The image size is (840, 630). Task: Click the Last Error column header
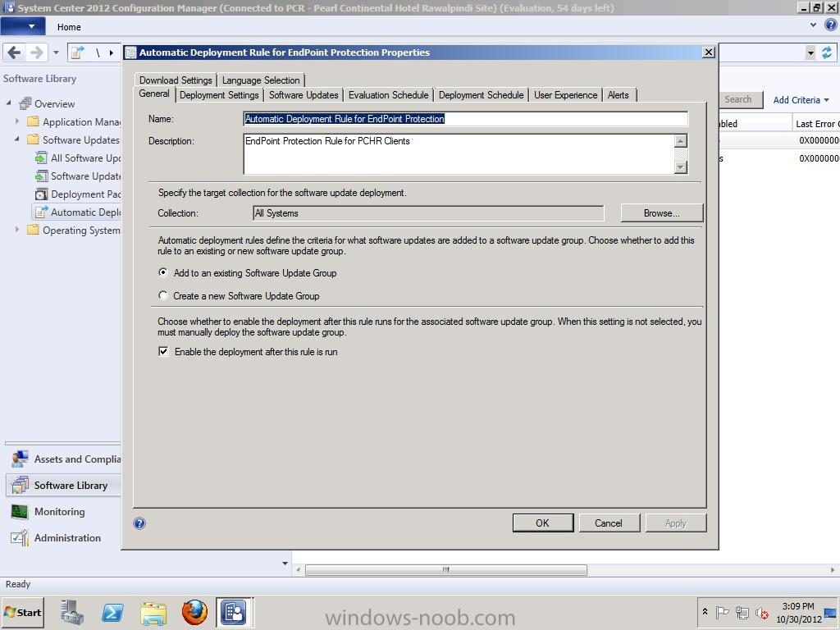pos(816,124)
